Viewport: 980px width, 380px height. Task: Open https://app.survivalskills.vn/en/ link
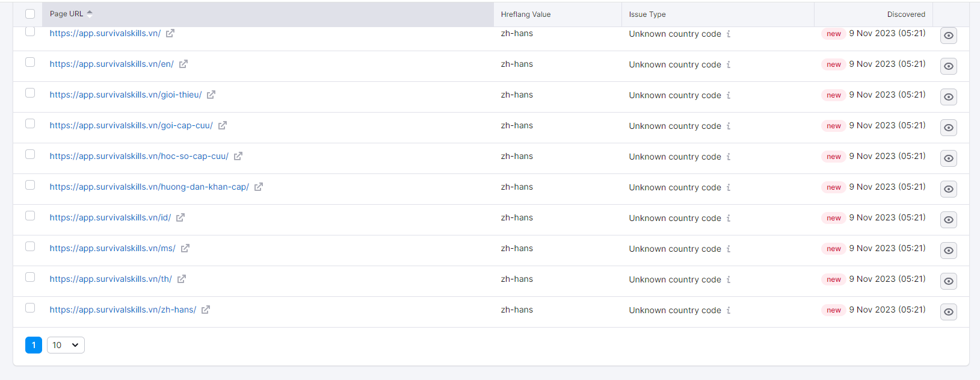tap(112, 64)
